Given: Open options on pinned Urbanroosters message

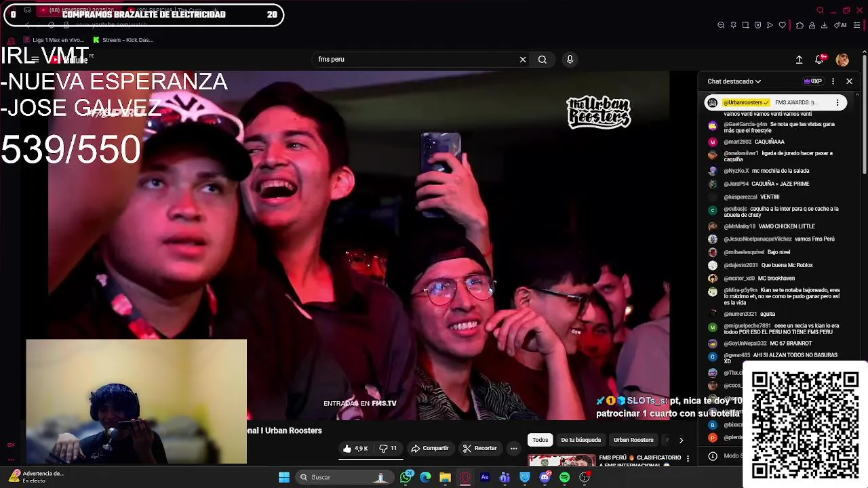Looking at the screenshot, I should (x=837, y=103).
